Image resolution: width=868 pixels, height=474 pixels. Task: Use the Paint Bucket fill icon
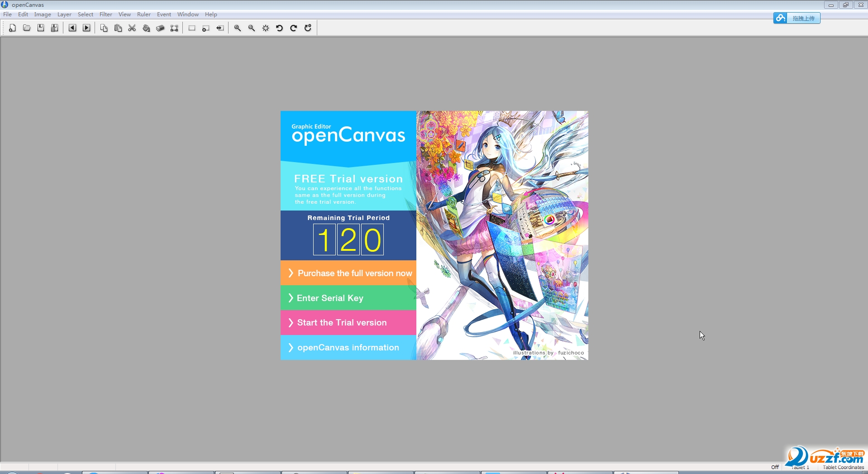pos(146,28)
